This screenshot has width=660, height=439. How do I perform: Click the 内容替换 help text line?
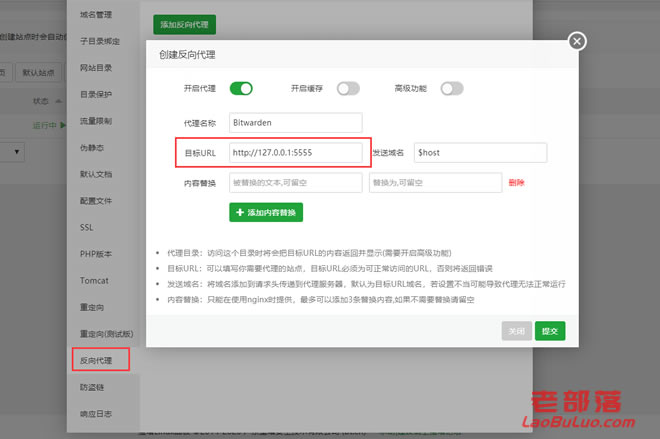pos(321,300)
